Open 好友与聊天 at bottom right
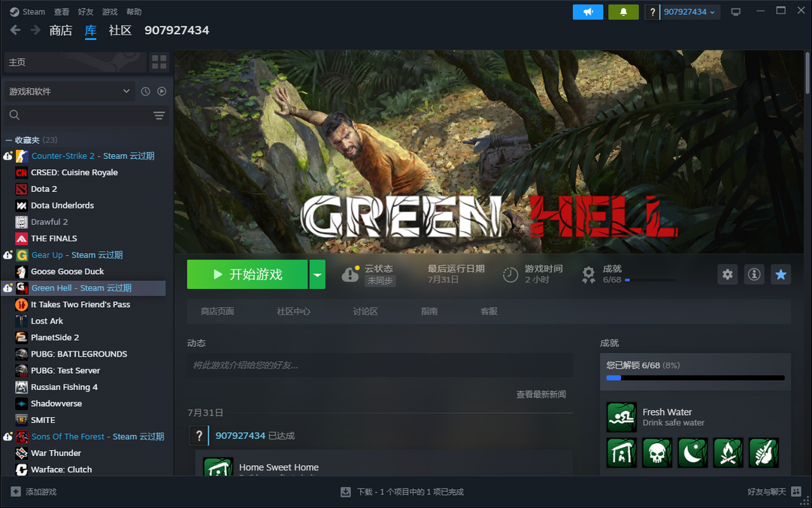The height and width of the screenshot is (508, 812). click(767, 491)
